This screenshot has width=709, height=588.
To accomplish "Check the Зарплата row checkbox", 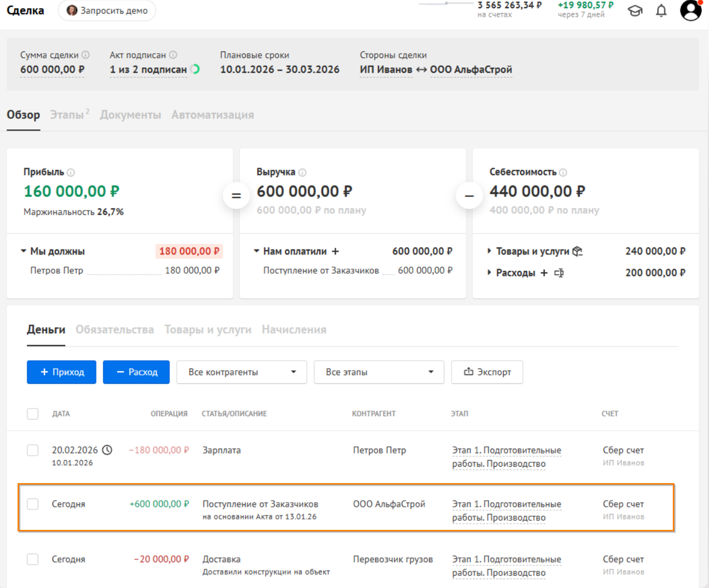I will (x=33, y=450).
